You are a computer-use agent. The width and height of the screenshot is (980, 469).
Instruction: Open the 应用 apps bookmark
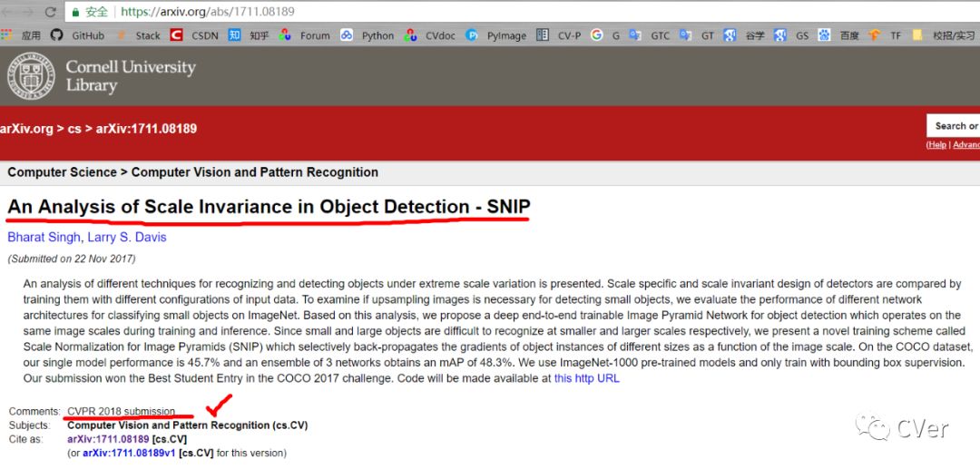[x=22, y=35]
